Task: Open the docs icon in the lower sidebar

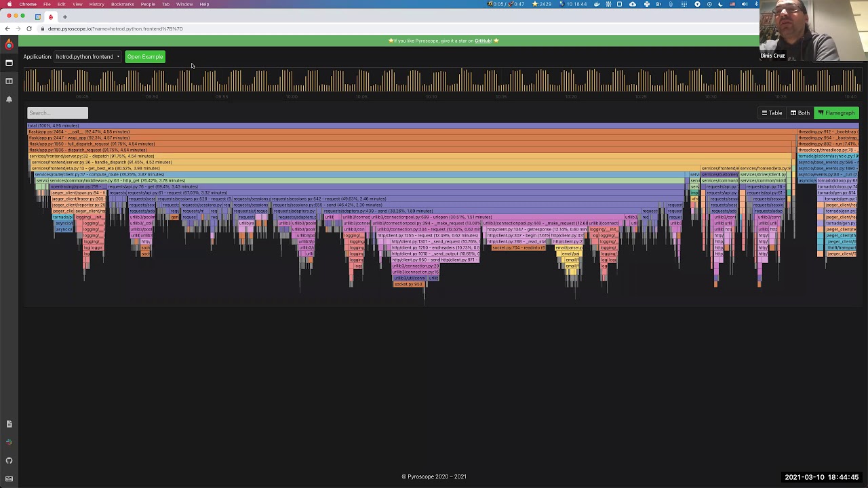Action: tap(9, 424)
